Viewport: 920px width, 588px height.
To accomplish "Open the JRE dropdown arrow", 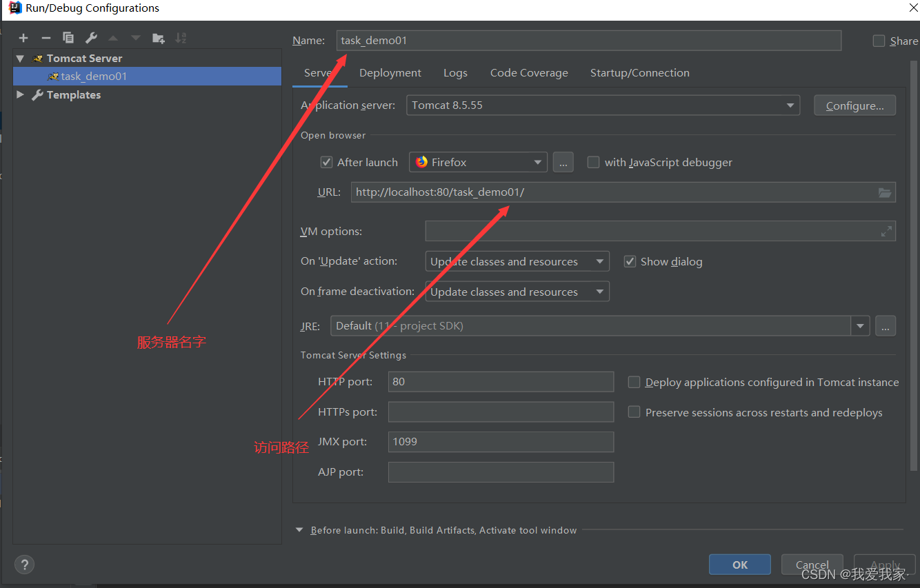I will pyautogui.click(x=860, y=325).
